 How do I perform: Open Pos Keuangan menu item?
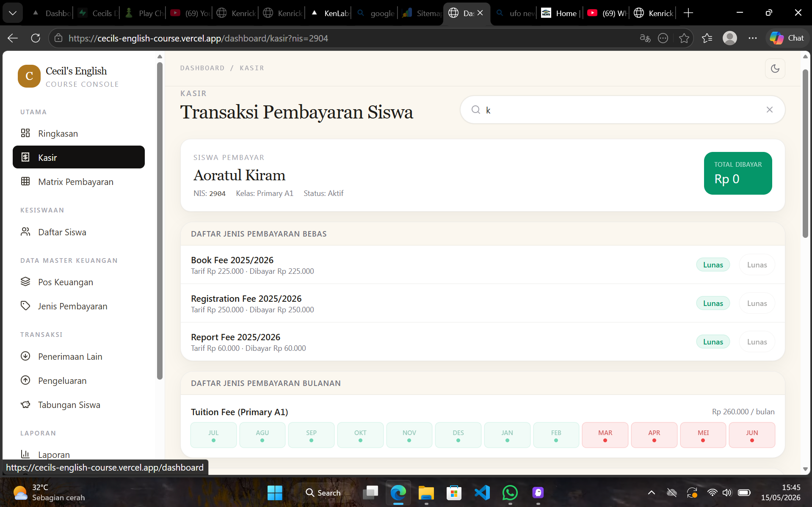point(79,282)
